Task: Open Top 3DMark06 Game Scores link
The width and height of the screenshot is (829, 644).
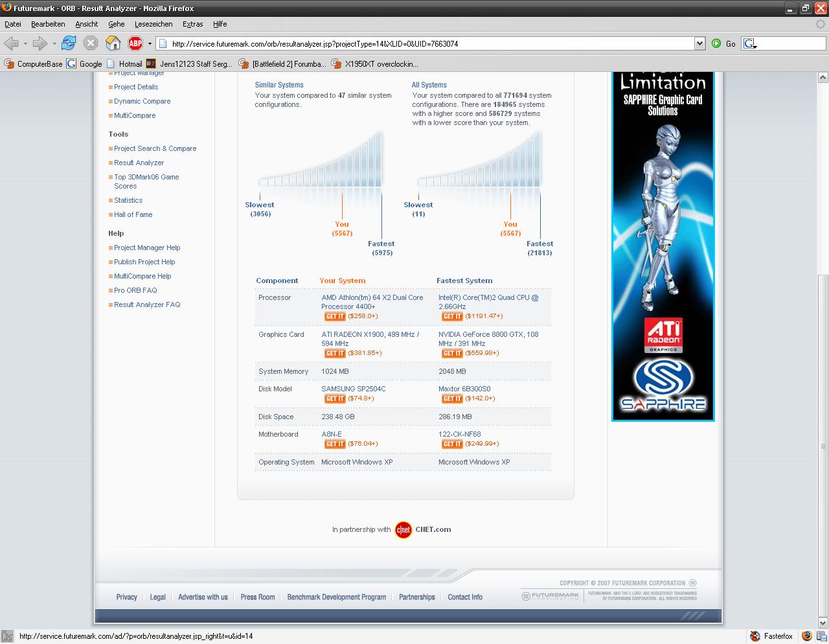Action: pos(146,181)
